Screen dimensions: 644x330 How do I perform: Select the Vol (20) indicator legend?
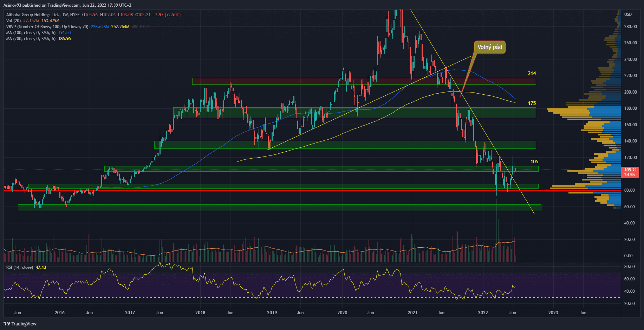(14, 21)
